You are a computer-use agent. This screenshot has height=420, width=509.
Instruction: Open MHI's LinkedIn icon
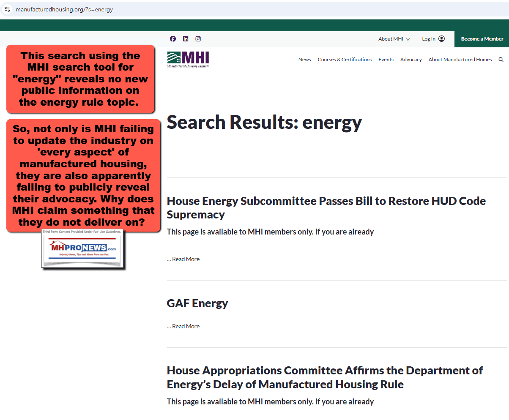point(185,38)
